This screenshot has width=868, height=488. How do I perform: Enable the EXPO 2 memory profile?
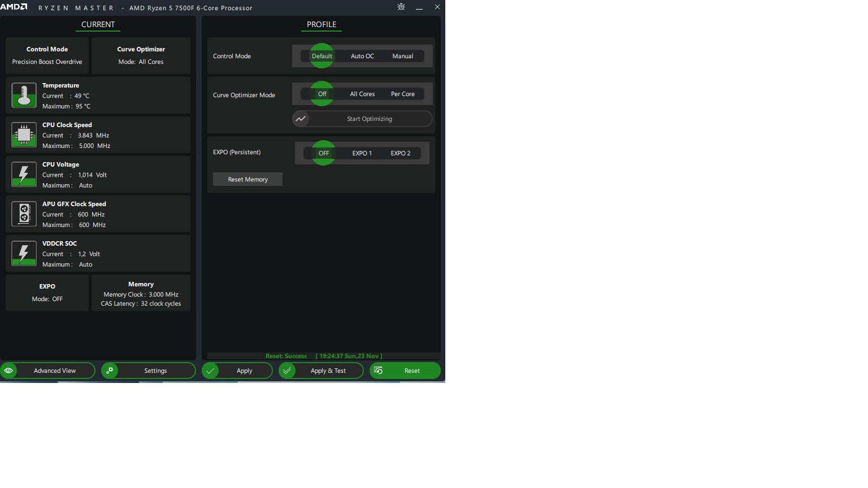click(401, 153)
